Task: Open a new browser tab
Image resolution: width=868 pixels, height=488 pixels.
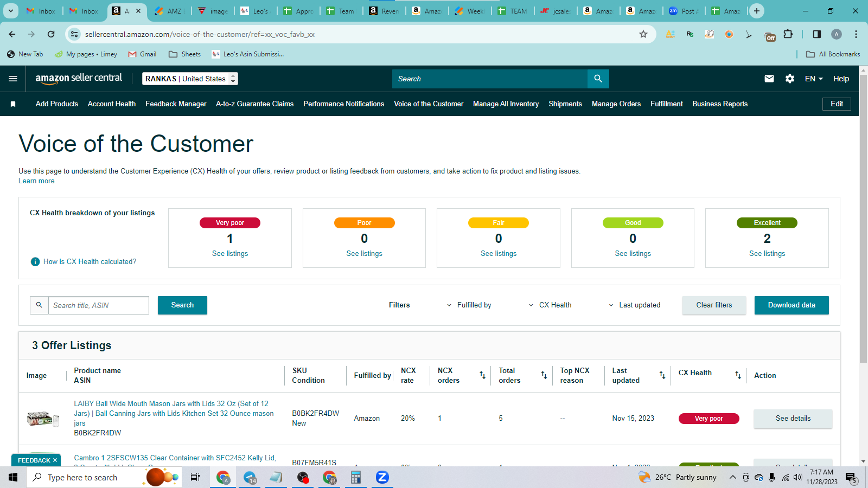Action: (x=757, y=11)
